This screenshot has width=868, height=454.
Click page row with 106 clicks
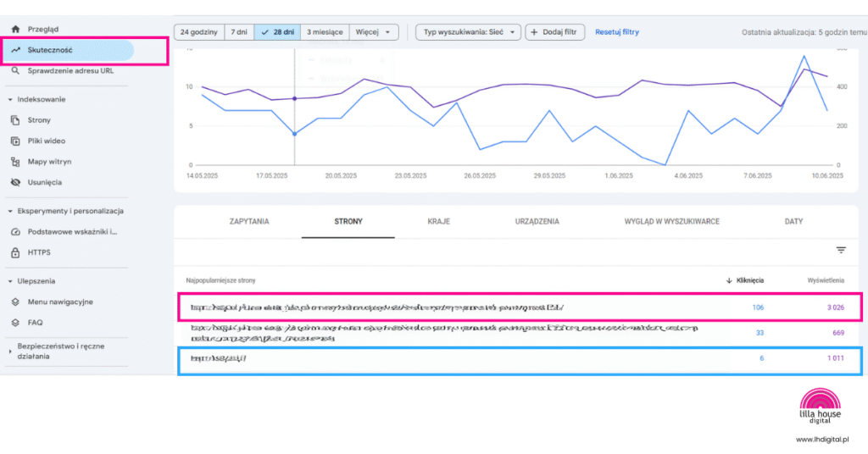(520, 307)
